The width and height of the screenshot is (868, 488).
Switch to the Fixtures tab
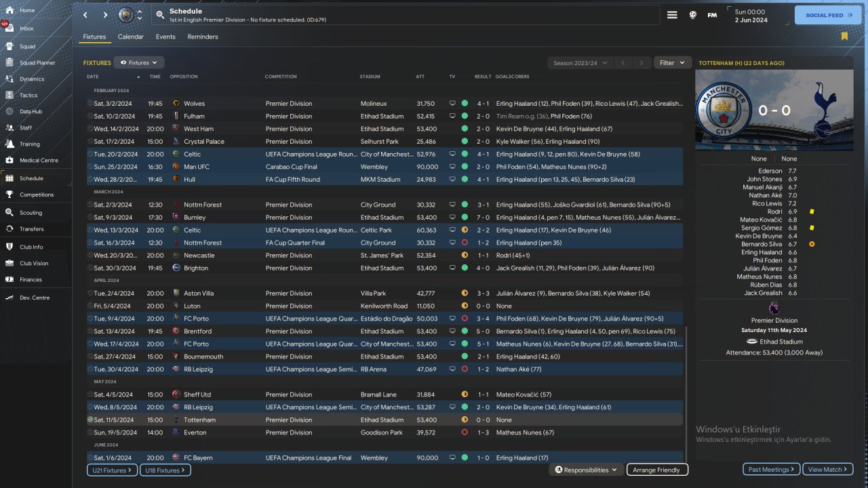94,37
